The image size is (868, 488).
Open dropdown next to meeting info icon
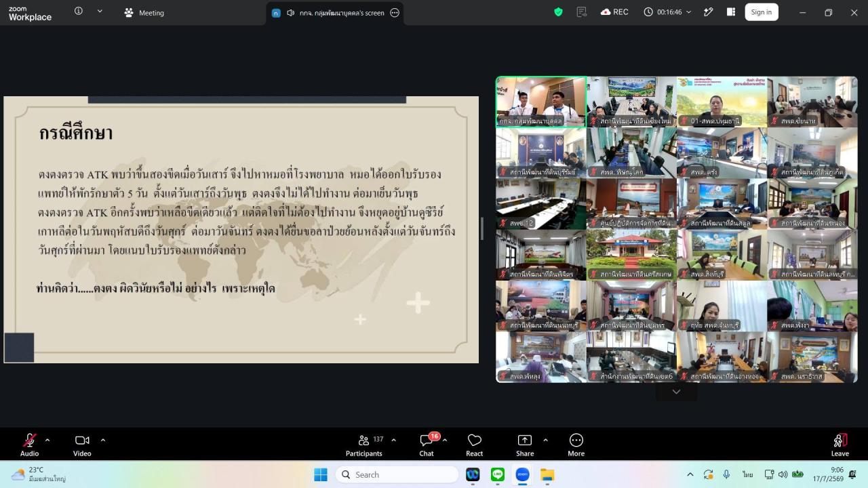coord(100,12)
